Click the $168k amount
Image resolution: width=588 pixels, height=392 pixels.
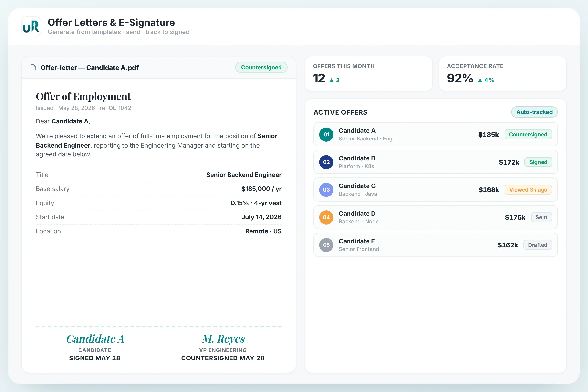(x=488, y=190)
